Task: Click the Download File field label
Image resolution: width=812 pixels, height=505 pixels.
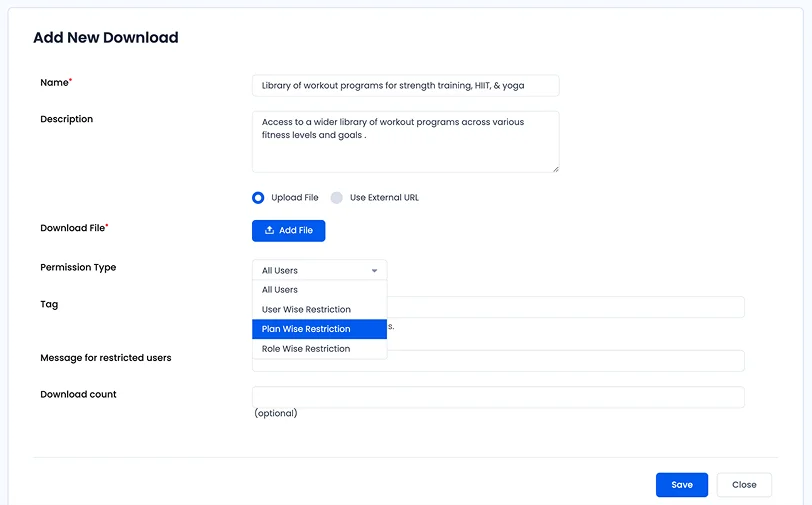Action: click(72, 228)
